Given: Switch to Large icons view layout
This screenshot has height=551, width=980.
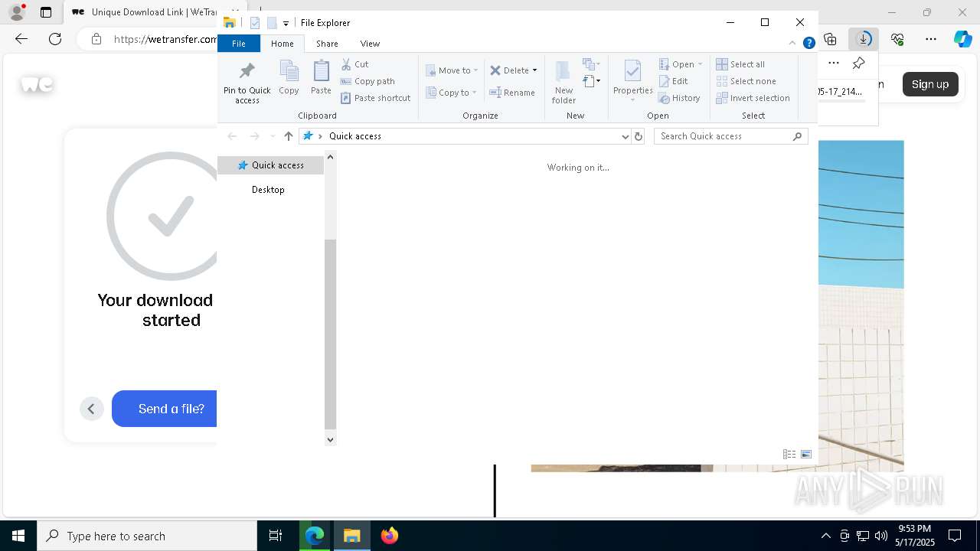Looking at the screenshot, I should click(x=806, y=454).
